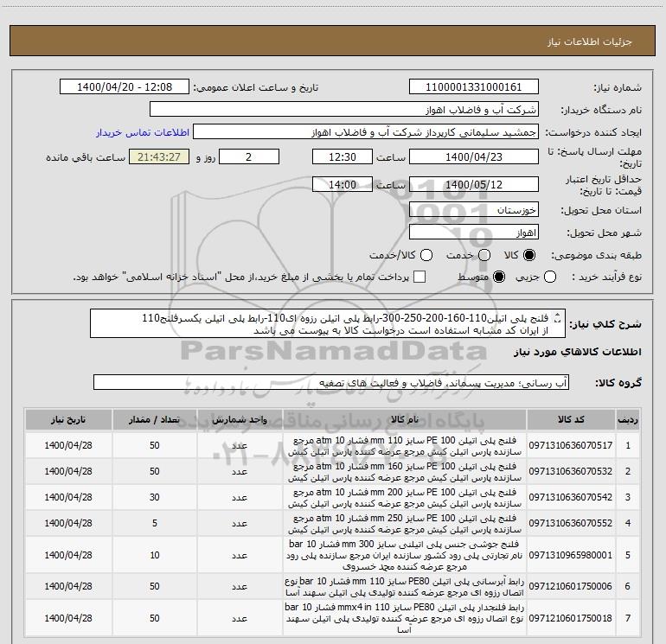Select the کالا/خدمت category radio button

(x=426, y=255)
